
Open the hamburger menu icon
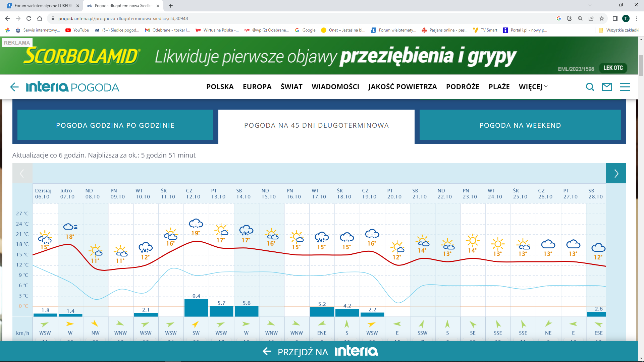click(x=625, y=87)
